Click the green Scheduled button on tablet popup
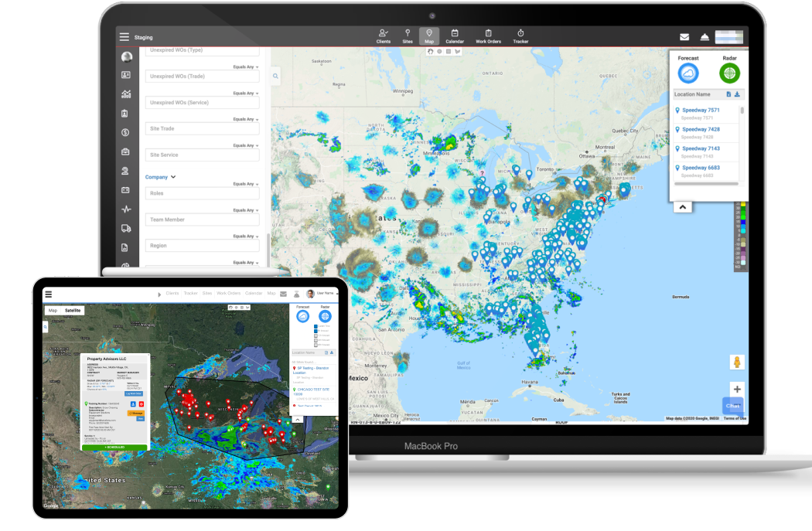The width and height of the screenshot is (812, 531). tap(114, 448)
